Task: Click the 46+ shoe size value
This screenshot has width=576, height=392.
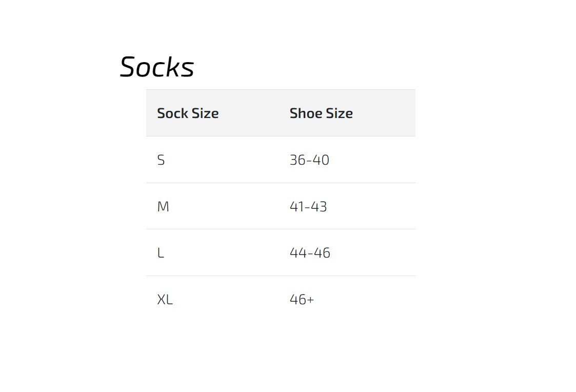Action: point(302,300)
